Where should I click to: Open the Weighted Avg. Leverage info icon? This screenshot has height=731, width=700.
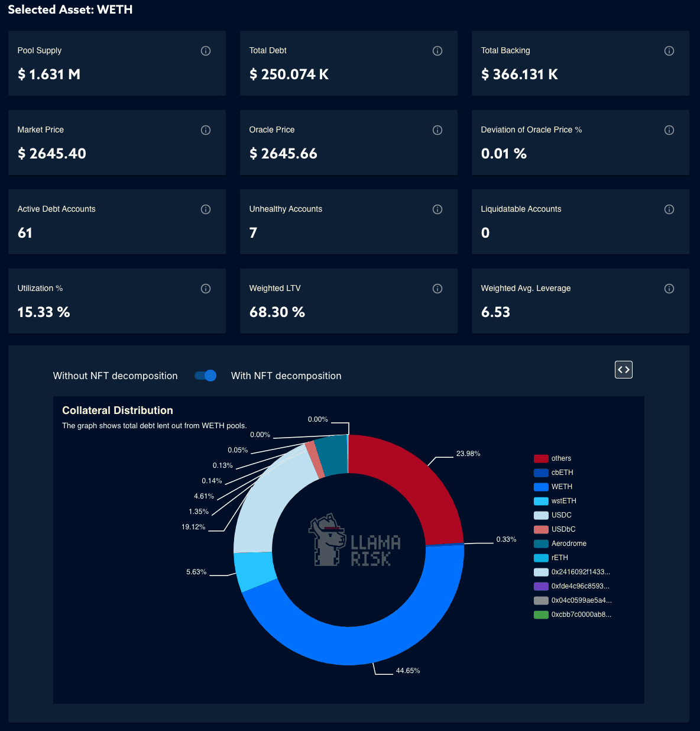[x=669, y=289]
